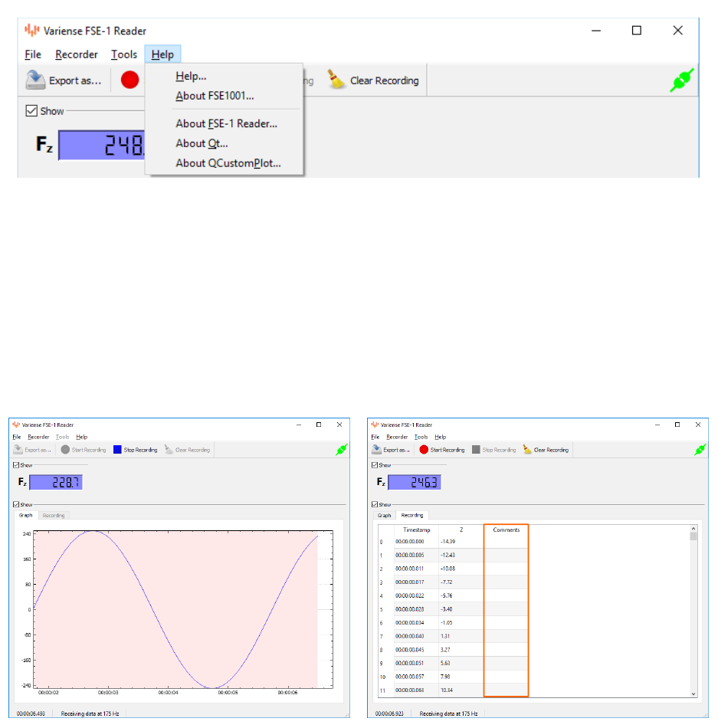718x728 pixels.
Task: Click green plug icon in table window
Action: click(700, 449)
